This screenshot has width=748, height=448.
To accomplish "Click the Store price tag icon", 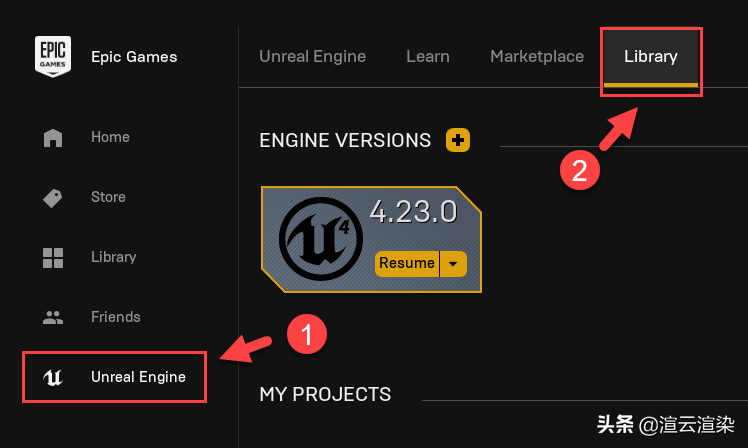I will 53,198.
